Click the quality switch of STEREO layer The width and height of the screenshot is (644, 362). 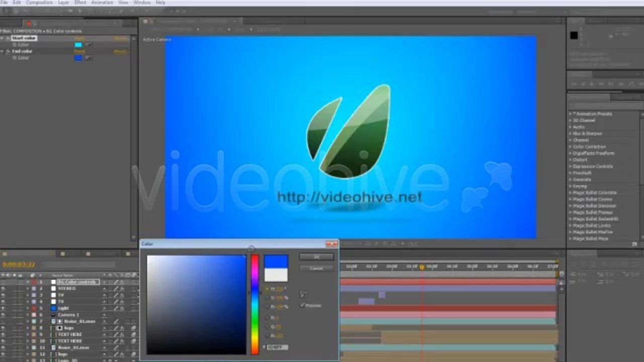point(115,289)
